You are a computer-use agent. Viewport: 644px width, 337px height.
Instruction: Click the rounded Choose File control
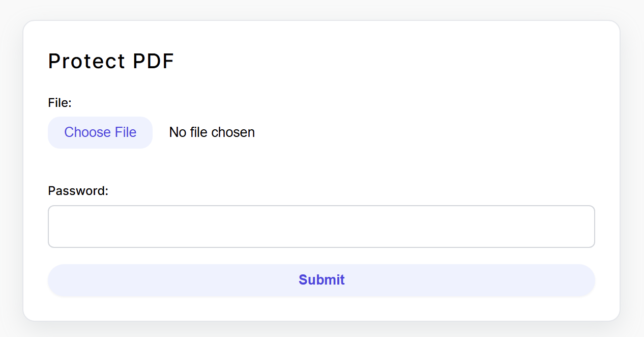point(100,132)
